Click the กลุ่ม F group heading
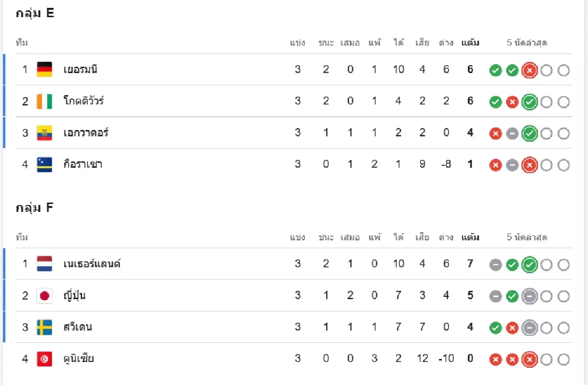This screenshot has width=588, height=385. point(34,208)
